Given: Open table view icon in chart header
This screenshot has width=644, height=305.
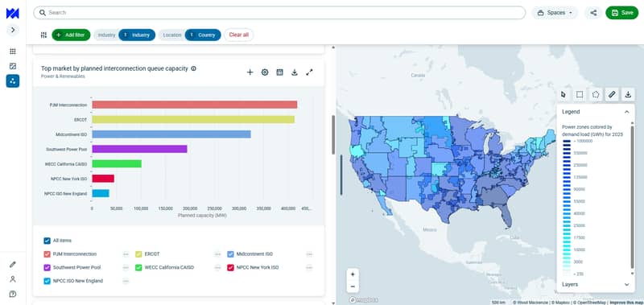Looking at the screenshot, I should 279,72.
